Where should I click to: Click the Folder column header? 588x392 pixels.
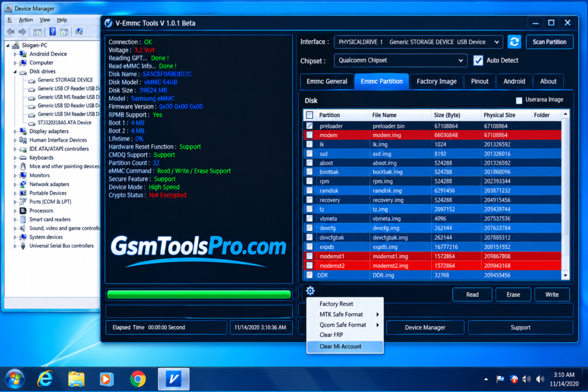point(546,115)
